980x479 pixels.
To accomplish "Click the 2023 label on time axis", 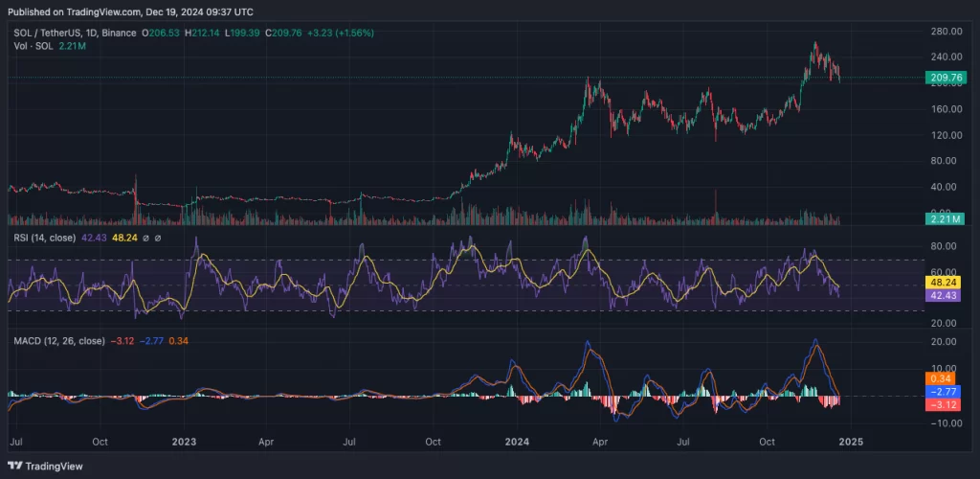I will tap(184, 444).
